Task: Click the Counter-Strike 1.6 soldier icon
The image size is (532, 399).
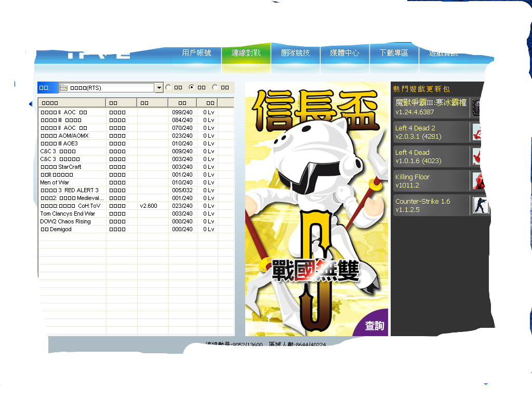Action: coord(480,205)
